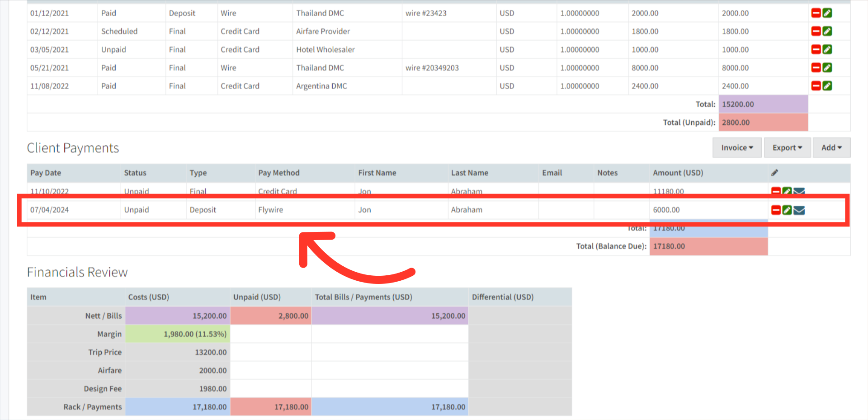The image size is (868, 420).
Task: Select the Total (Balance Due) value 17180.00
Action: [668, 246]
